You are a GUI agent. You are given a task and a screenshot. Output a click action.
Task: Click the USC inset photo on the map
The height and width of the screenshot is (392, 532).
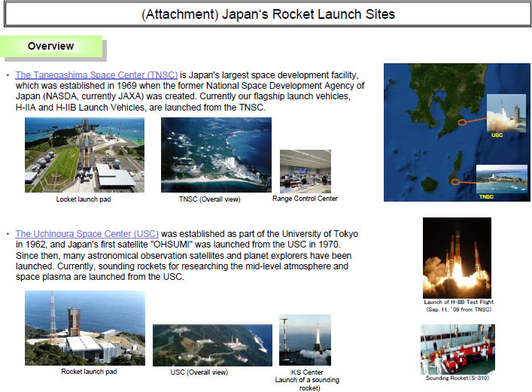506,113
